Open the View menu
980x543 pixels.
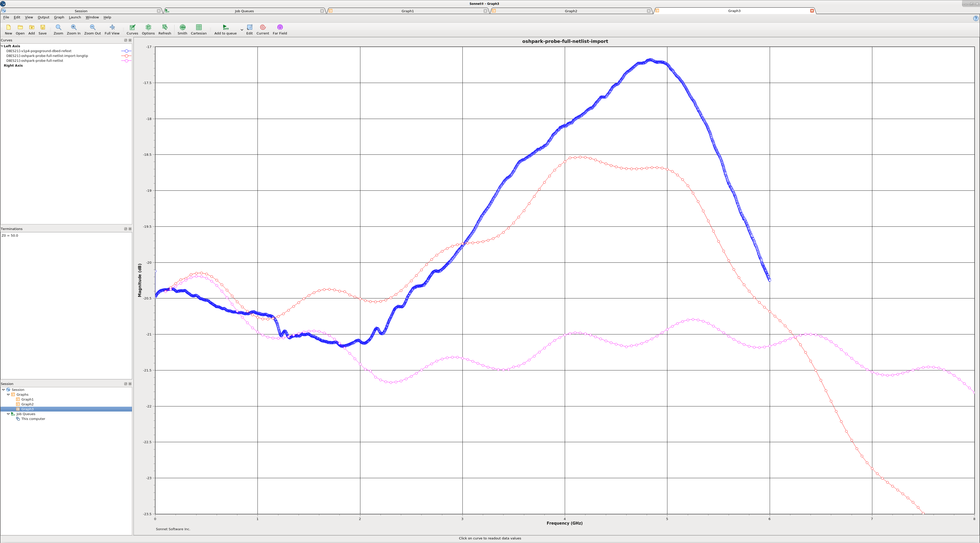pyautogui.click(x=29, y=18)
